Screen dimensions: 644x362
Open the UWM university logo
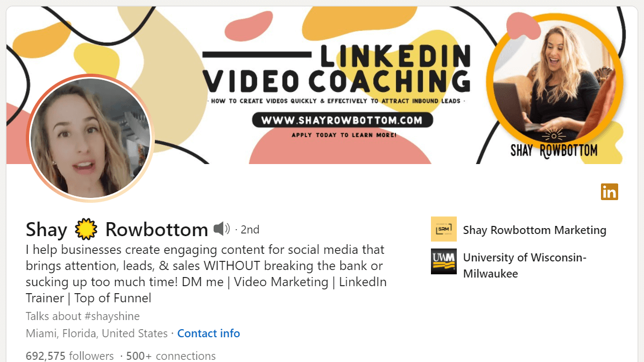point(443,261)
